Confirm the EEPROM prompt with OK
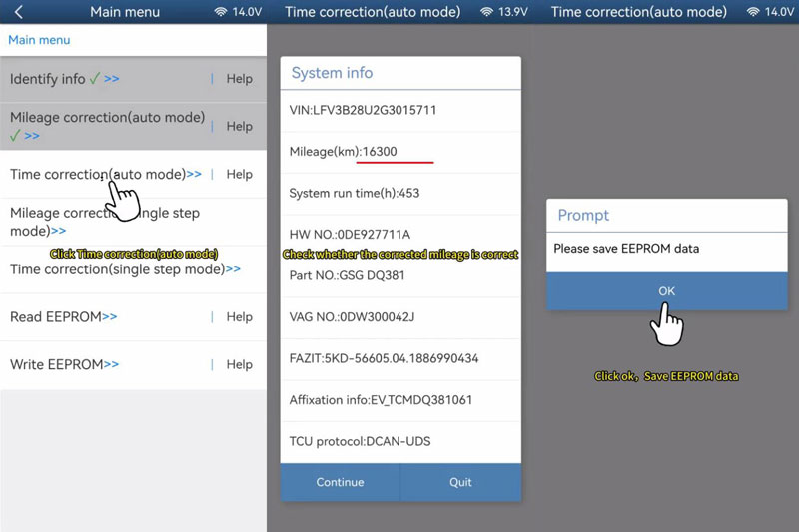The image size is (799, 532). tap(666, 290)
